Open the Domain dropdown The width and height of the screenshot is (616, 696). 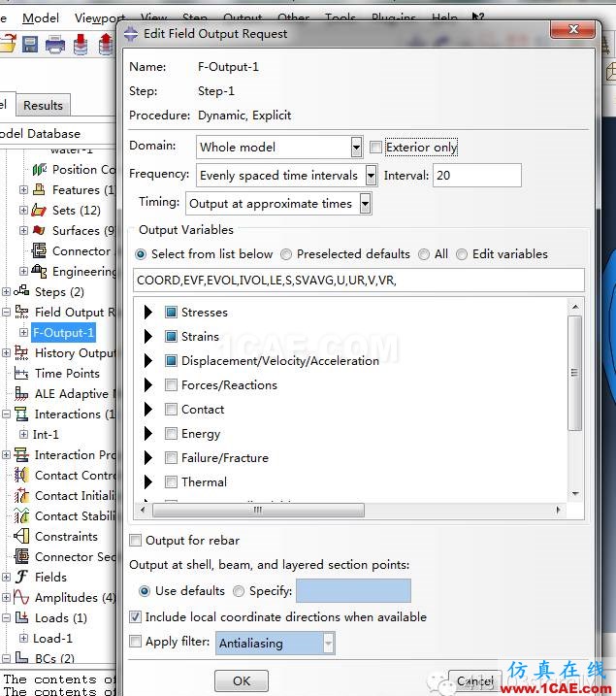pos(357,147)
